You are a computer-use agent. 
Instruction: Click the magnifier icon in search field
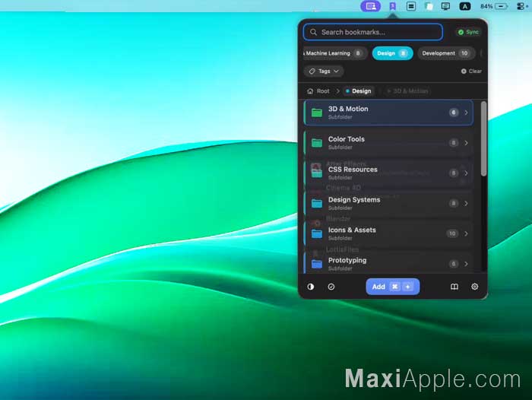pos(313,32)
